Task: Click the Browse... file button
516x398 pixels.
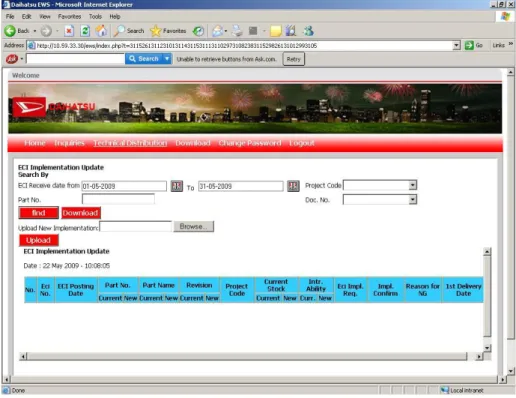Action: (x=193, y=226)
